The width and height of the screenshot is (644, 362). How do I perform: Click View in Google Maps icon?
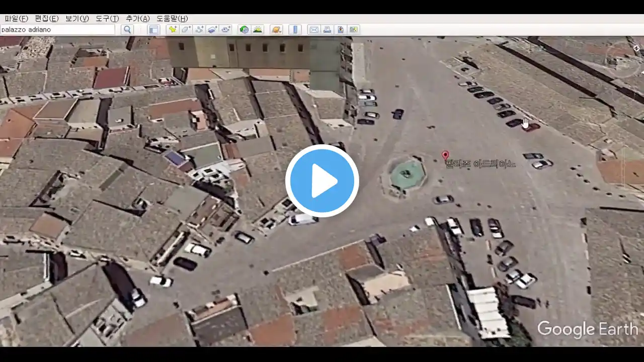(x=354, y=30)
